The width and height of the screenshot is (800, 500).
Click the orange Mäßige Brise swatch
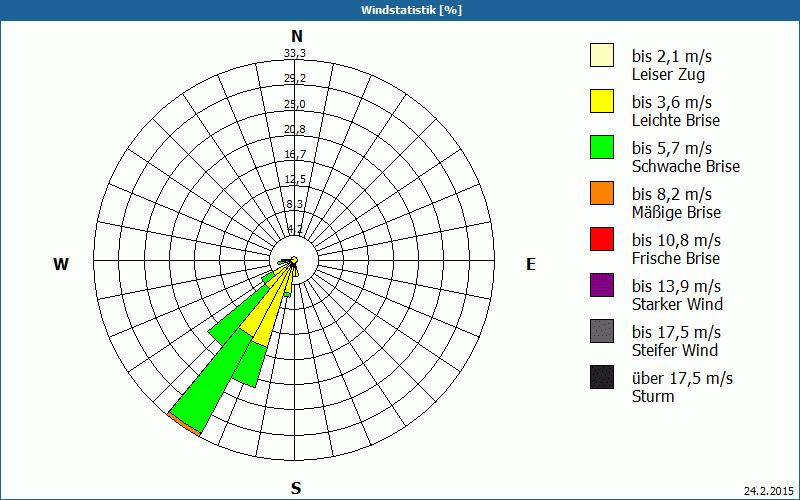point(602,193)
